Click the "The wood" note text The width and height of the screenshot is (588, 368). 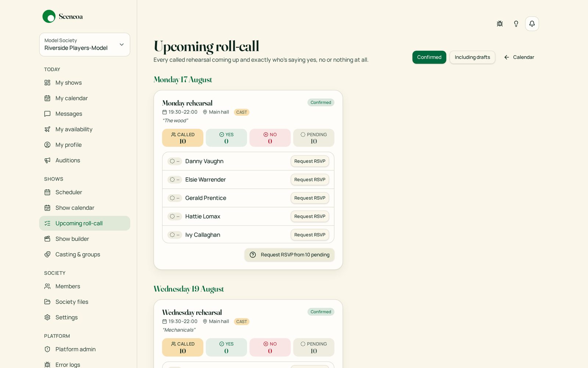click(175, 121)
